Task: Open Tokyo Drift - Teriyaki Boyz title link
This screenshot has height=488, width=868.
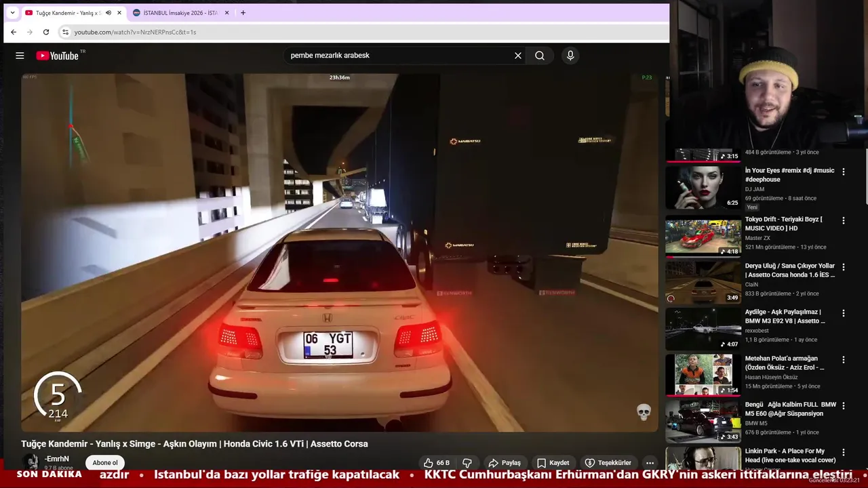Action: [x=784, y=224]
